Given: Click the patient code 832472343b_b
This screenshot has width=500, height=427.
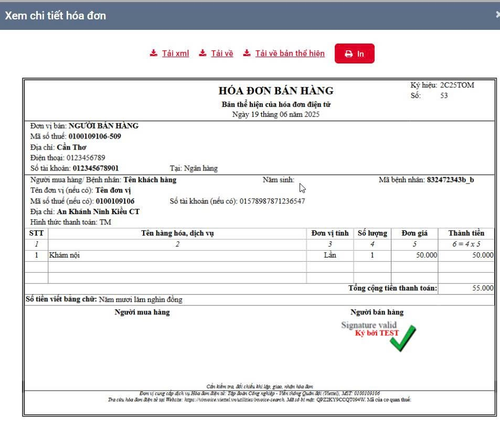Looking at the screenshot, I should point(450,180).
